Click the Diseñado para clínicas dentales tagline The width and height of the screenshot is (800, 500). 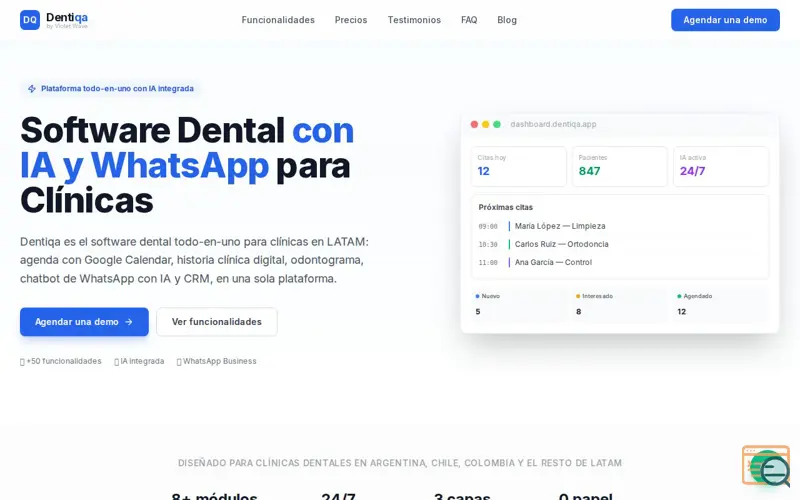pyautogui.click(x=400, y=463)
